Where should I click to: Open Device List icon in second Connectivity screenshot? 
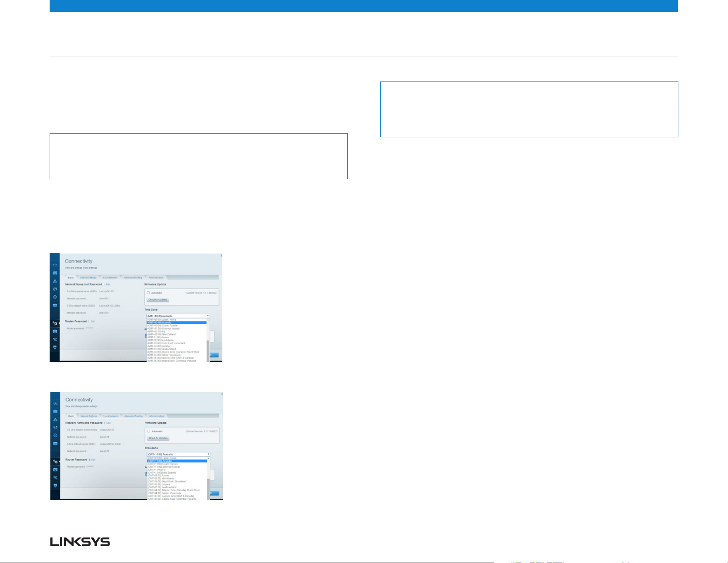click(x=55, y=404)
